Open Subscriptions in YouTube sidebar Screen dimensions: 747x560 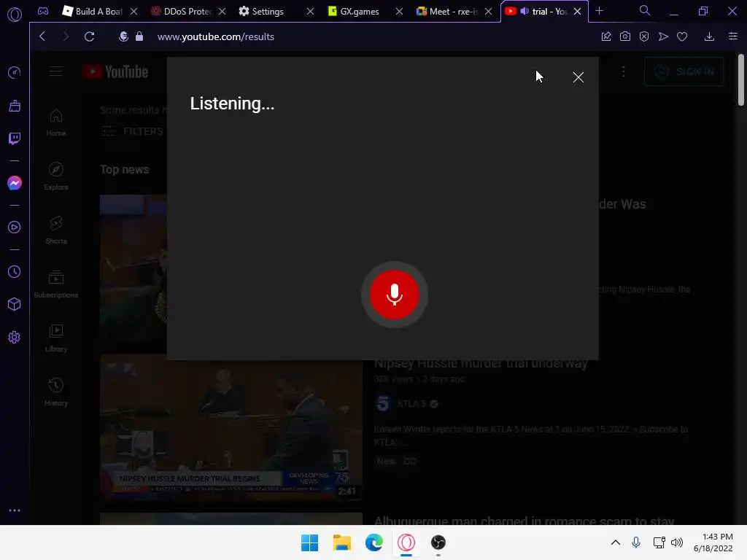pyautogui.click(x=55, y=284)
